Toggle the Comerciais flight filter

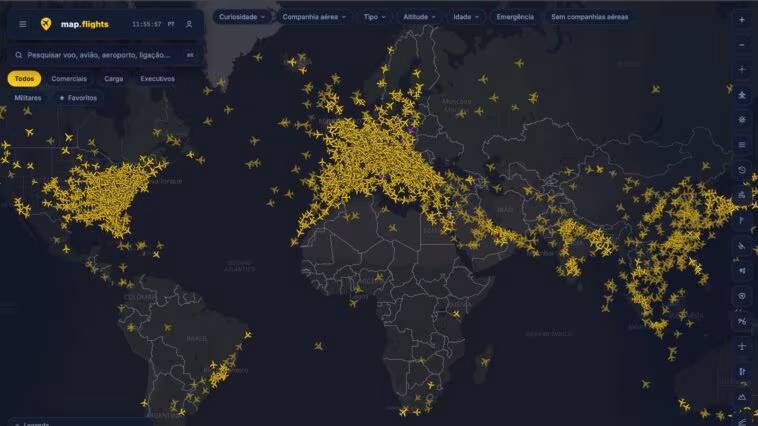pyautogui.click(x=69, y=79)
